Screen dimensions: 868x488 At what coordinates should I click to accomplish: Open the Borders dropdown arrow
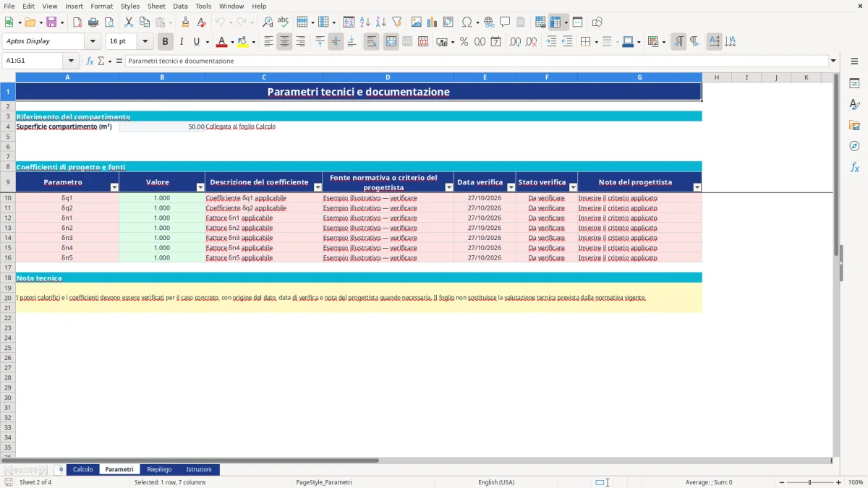pyautogui.click(x=596, y=42)
